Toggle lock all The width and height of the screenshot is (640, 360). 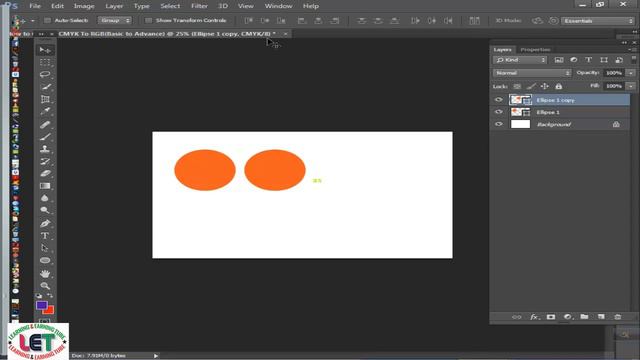pos(559,86)
